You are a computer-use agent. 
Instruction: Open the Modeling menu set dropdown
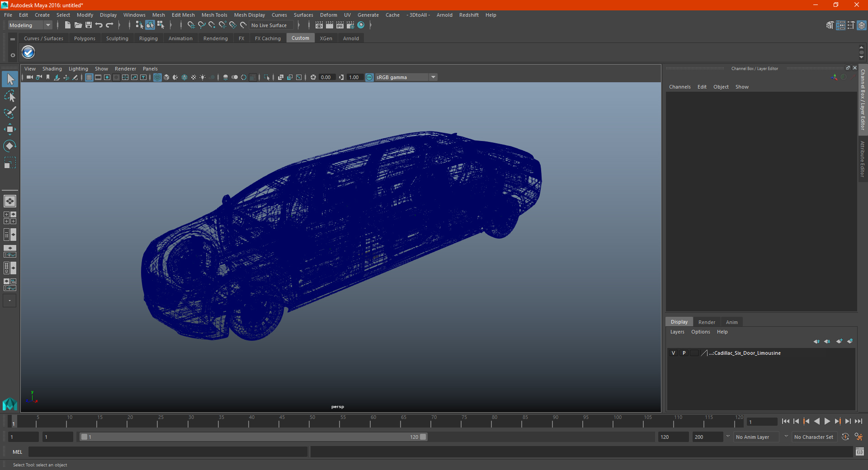[x=30, y=25]
